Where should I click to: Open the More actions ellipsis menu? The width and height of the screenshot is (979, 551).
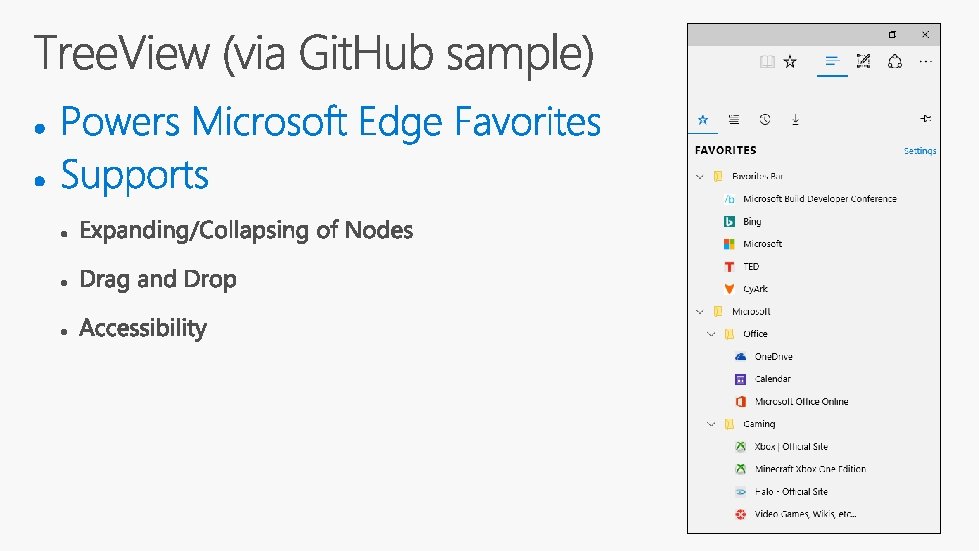click(926, 62)
